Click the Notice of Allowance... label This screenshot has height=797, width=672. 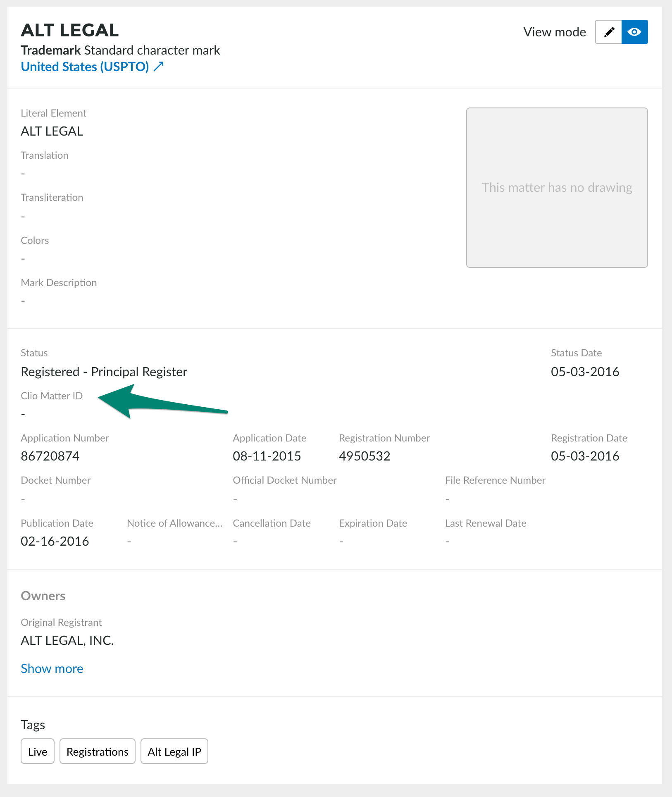tap(175, 523)
